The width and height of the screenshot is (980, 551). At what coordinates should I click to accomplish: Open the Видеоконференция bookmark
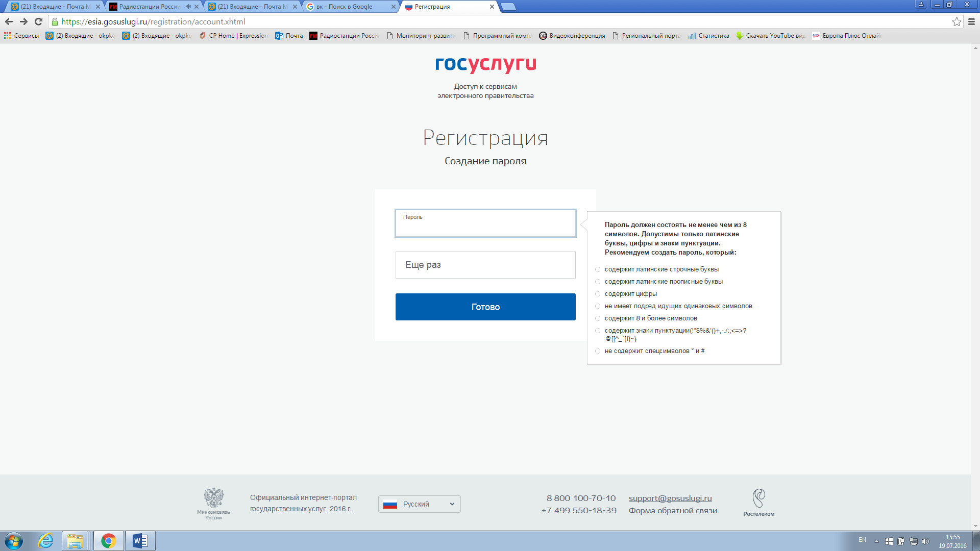point(572,36)
